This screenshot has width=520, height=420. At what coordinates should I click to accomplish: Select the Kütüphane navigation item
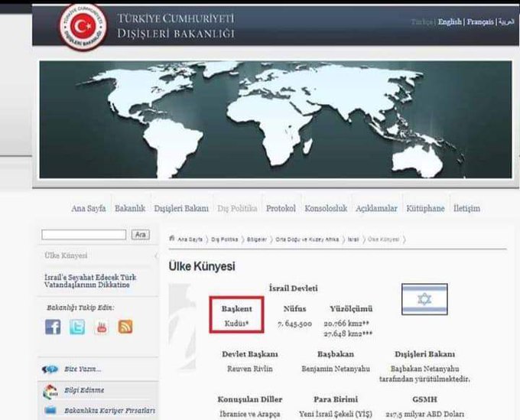coord(425,208)
